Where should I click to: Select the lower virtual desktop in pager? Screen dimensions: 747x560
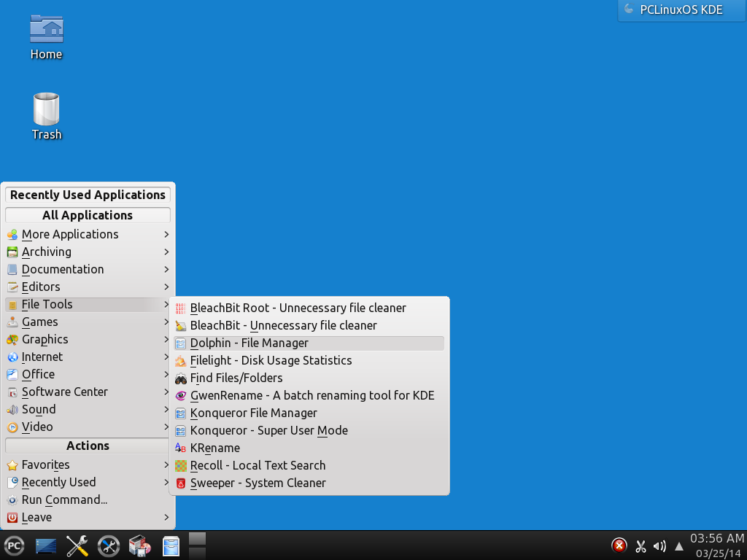click(x=197, y=553)
